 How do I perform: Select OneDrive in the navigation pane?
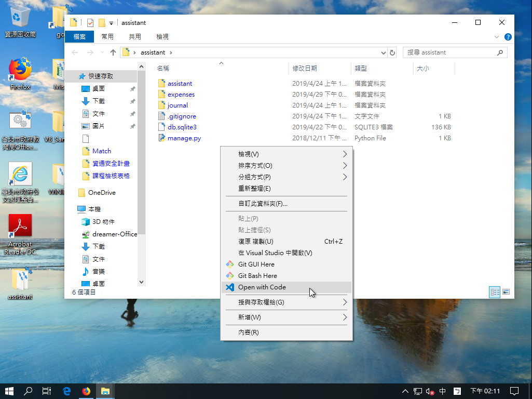click(102, 193)
